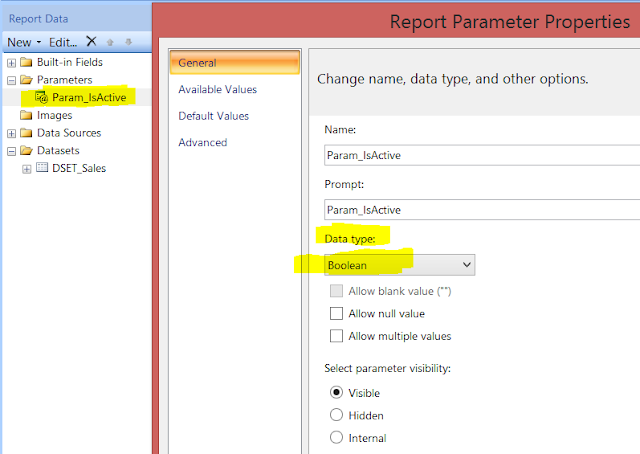Viewport: 640px width, 454px height.
Task: Click the Data Sources label
Action: click(69, 133)
